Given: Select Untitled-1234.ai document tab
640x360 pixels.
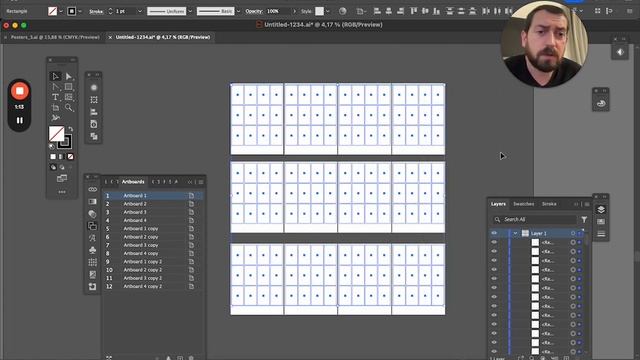Looking at the screenshot, I should point(162,37).
